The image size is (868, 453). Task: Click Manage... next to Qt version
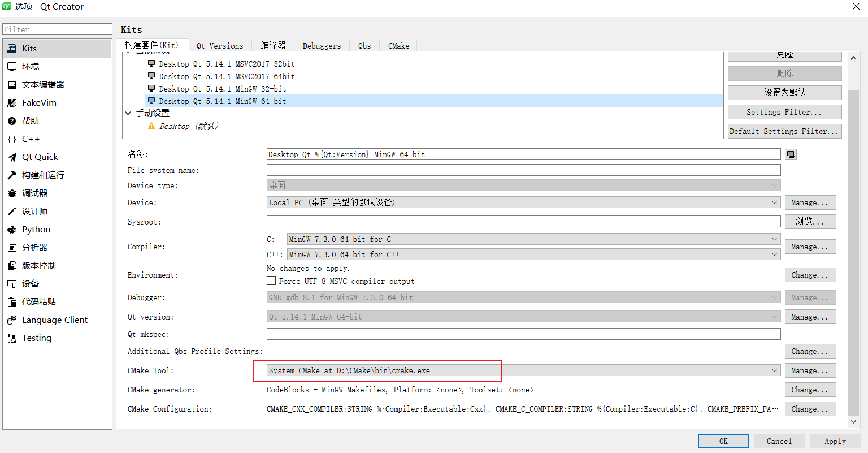click(x=810, y=317)
